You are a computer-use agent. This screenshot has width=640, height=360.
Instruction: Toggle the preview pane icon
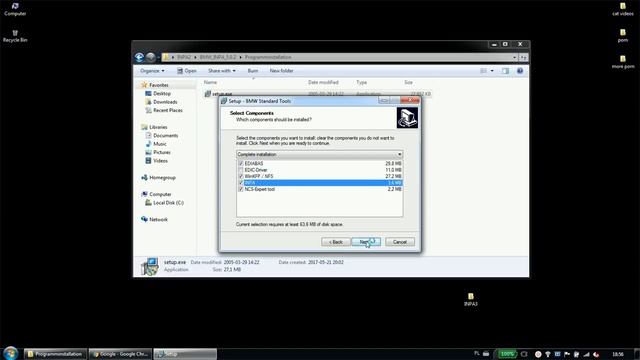tap(505, 71)
